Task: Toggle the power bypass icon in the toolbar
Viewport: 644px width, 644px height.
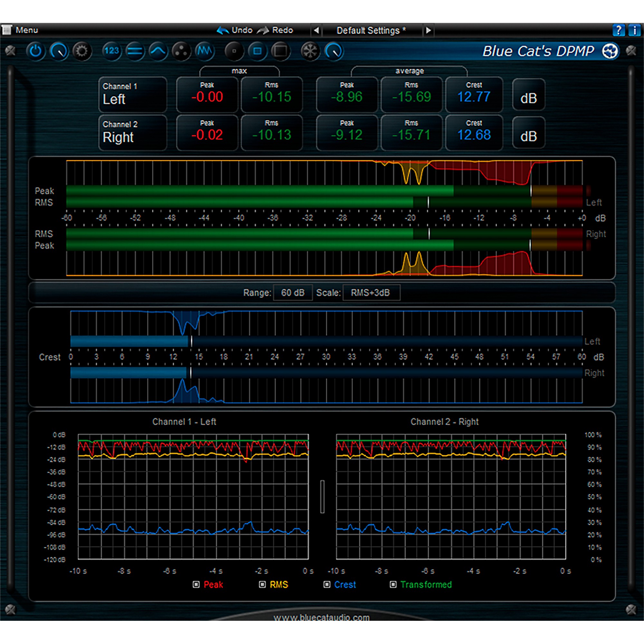Action: pos(36,51)
